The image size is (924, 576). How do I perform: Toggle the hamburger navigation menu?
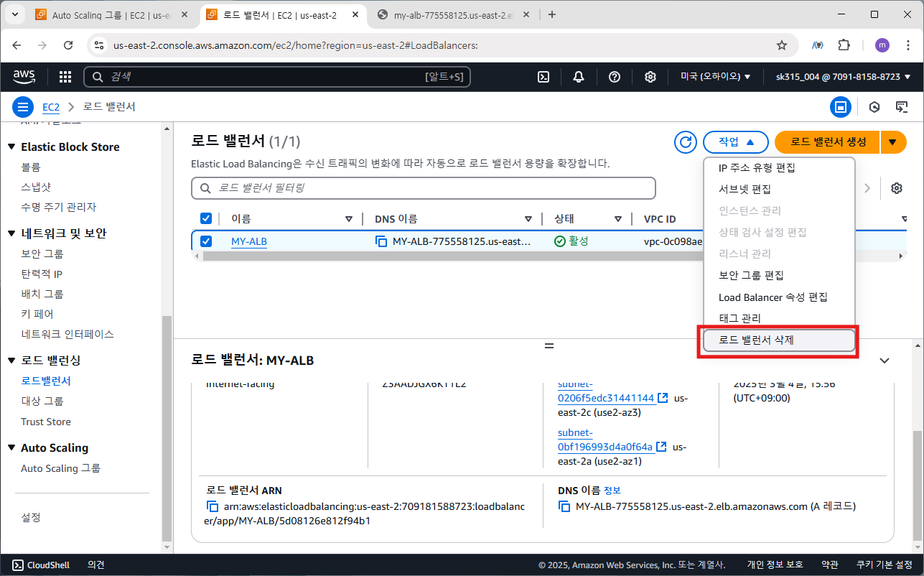pyautogui.click(x=23, y=107)
